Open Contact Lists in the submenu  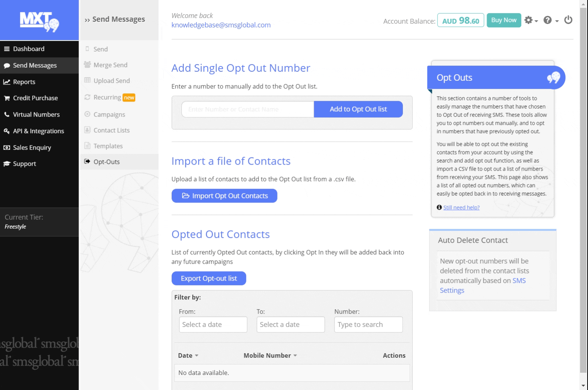tap(111, 130)
